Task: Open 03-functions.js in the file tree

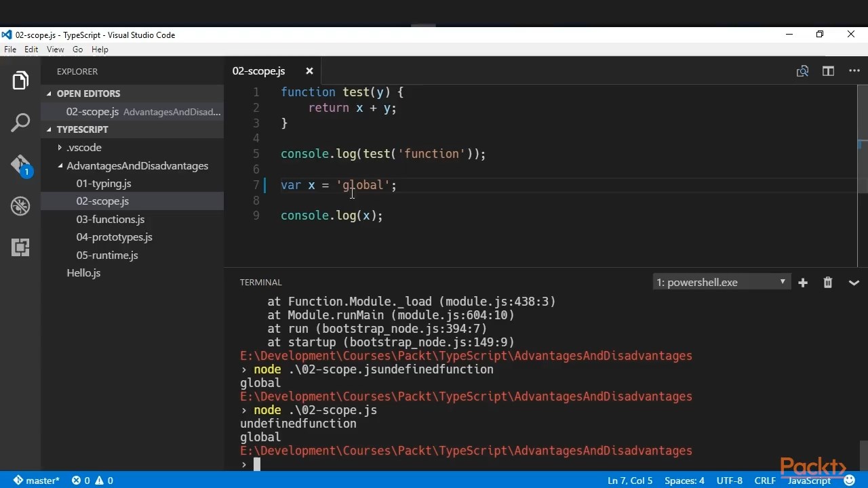Action: coord(110,219)
